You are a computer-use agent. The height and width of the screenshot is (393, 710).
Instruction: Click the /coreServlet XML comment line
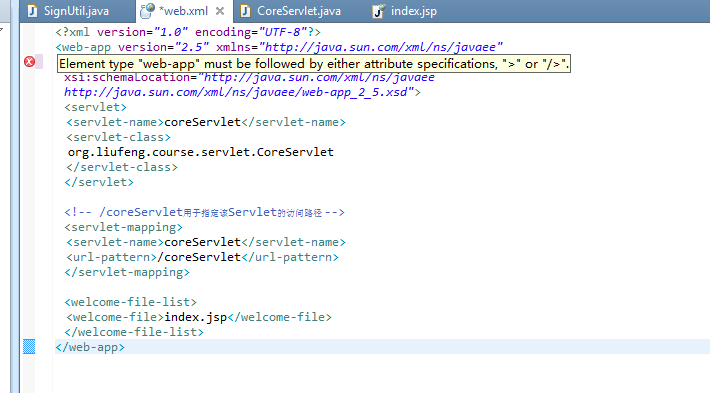click(x=204, y=212)
